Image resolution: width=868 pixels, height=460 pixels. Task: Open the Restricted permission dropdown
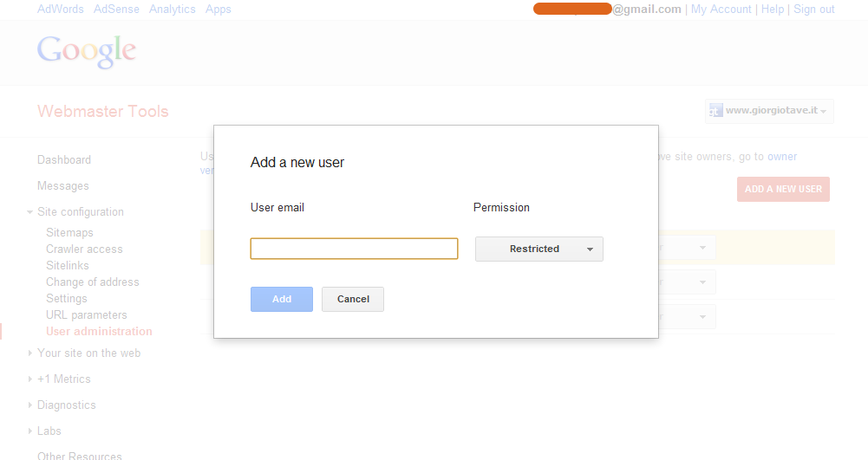coord(539,249)
